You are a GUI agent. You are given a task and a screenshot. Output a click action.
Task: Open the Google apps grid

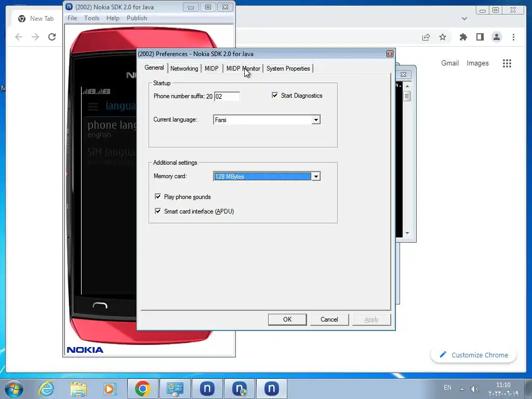tap(507, 63)
